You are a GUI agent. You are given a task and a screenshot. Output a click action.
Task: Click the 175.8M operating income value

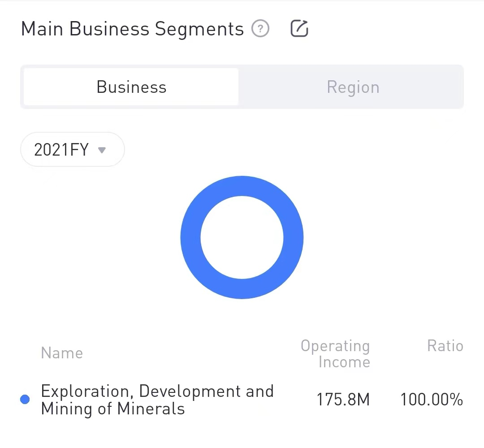[x=343, y=400]
